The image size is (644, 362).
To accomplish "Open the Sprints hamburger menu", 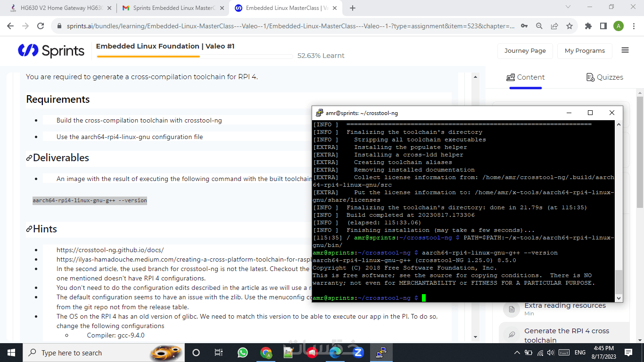I will [625, 50].
